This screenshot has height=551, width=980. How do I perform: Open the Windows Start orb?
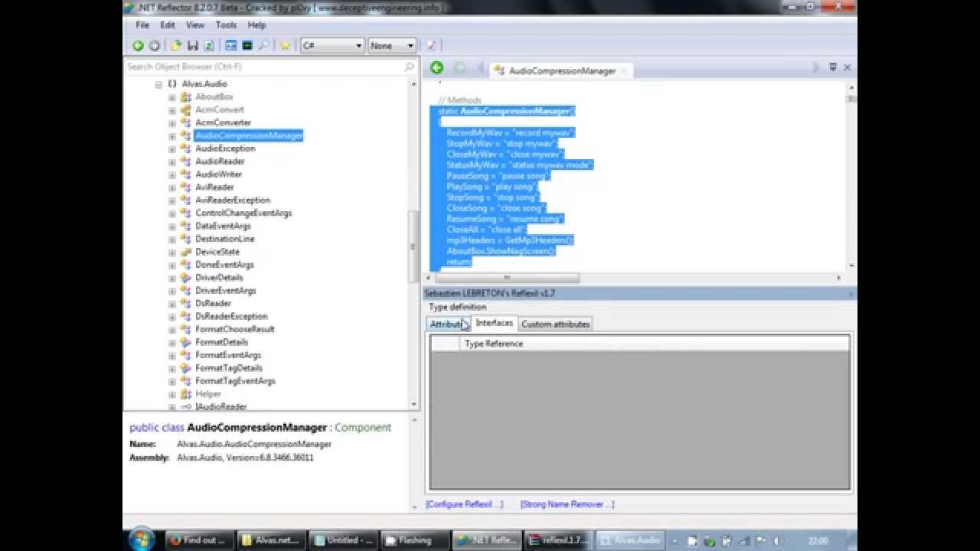pos(141,540)
